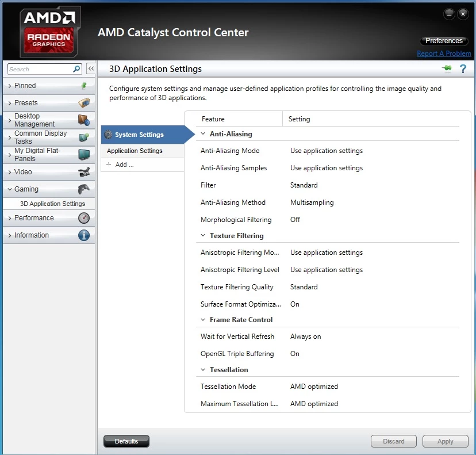The height and width of the screenshot is (455, 476).
Task: Click the Common Display Tasks icon
Action: 84,137
